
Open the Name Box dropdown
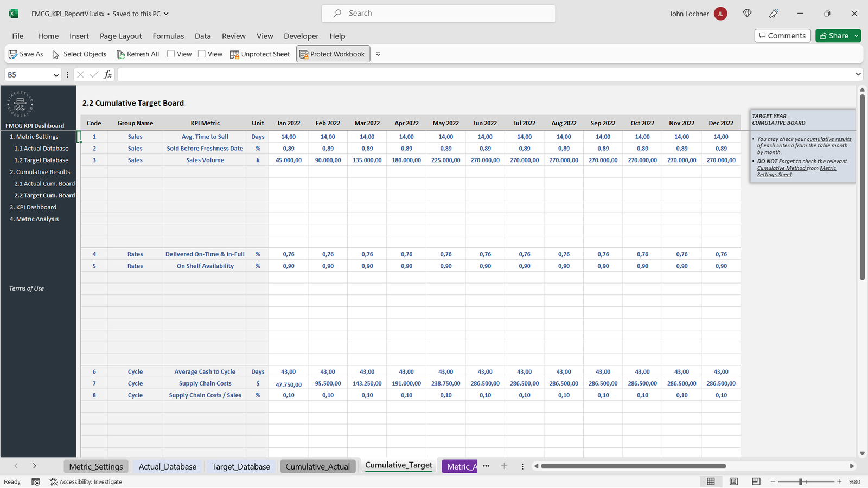[x=56, y=75]
